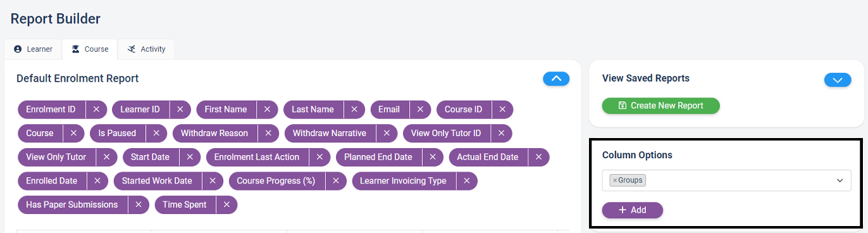Remove the Is Paused column

tap(156, 134)
